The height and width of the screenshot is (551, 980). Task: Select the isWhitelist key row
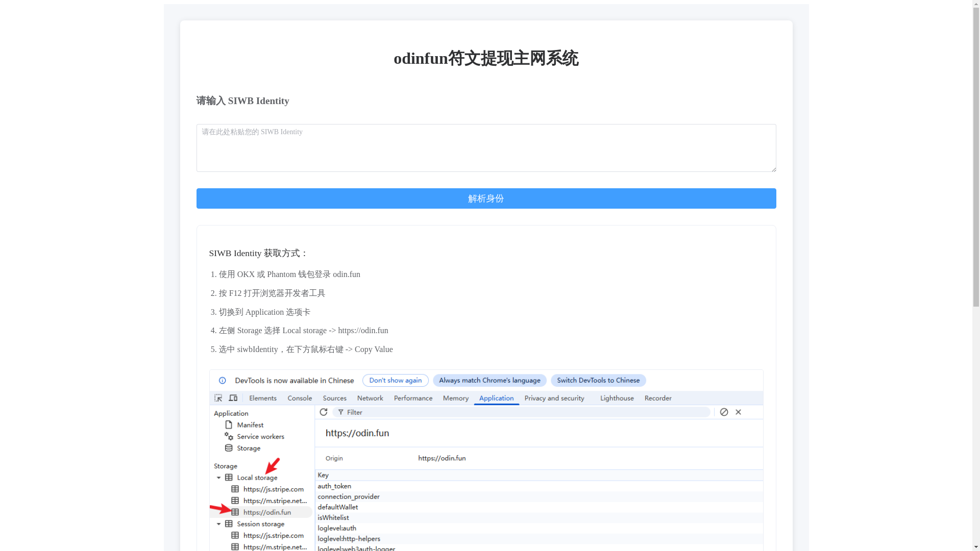coord(539,518)
